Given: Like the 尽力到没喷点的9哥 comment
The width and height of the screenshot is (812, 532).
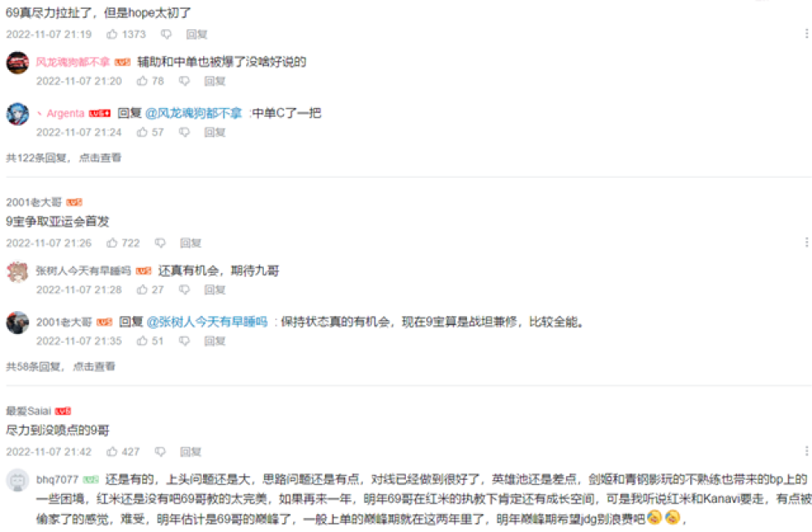Looking at the screenshot, I should click(x=112, y=452).
